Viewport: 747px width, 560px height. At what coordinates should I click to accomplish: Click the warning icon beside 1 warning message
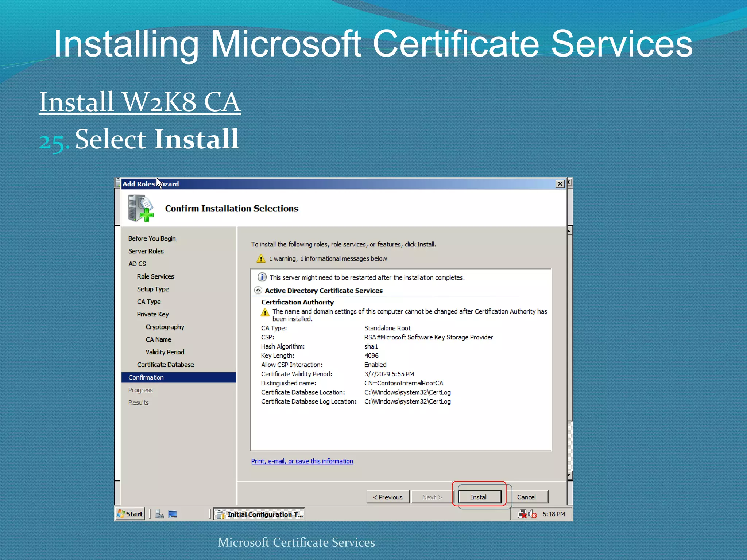261,258
